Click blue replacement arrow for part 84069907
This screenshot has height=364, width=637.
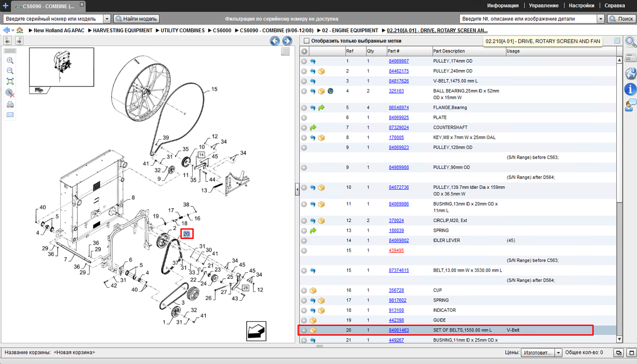(313, 61)
